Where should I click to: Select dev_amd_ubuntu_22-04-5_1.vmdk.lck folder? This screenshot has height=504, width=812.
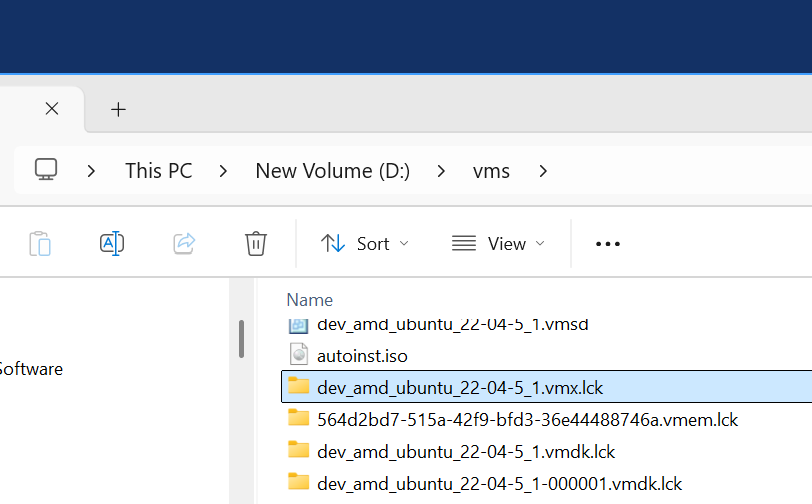(466, 452)
